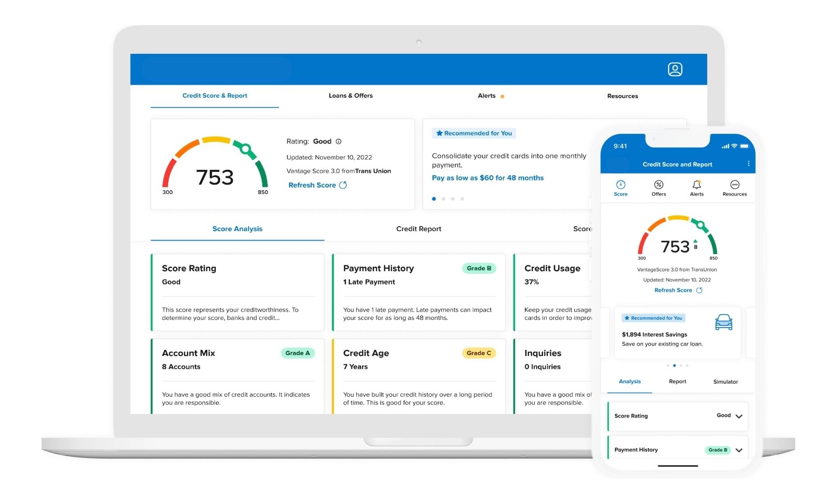837x504 pixels.
Task: Select the Simulator tab on the phone
Action: tap(725, 381)
